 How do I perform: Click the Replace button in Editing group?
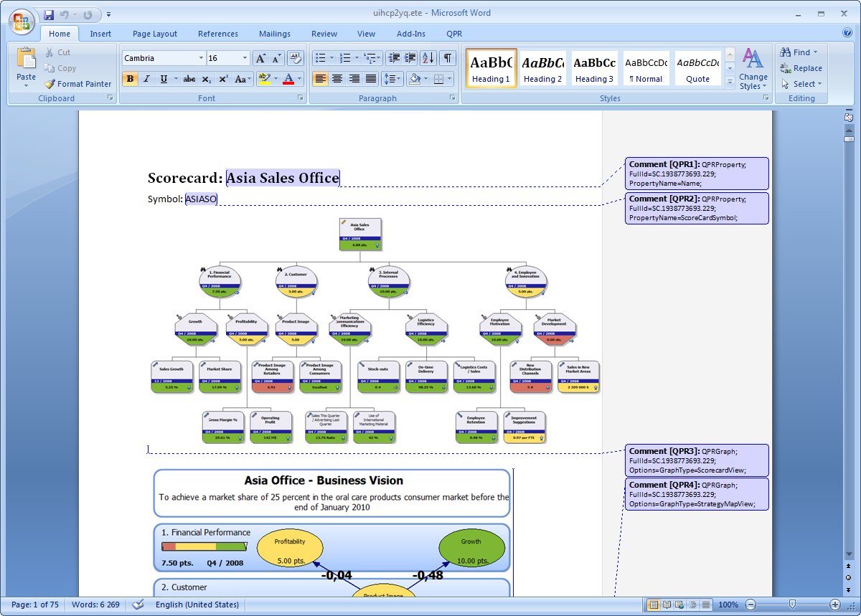pyautogui.click(x=801, y=68)
